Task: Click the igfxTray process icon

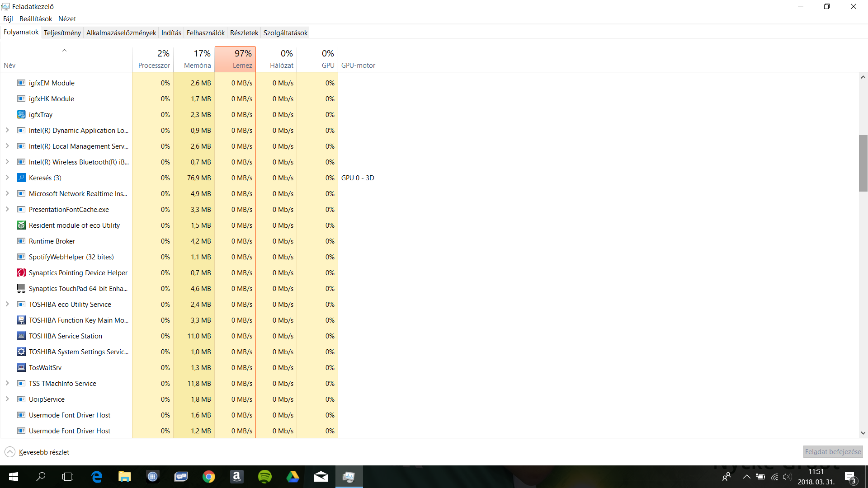Action: [x=21, y=114]
